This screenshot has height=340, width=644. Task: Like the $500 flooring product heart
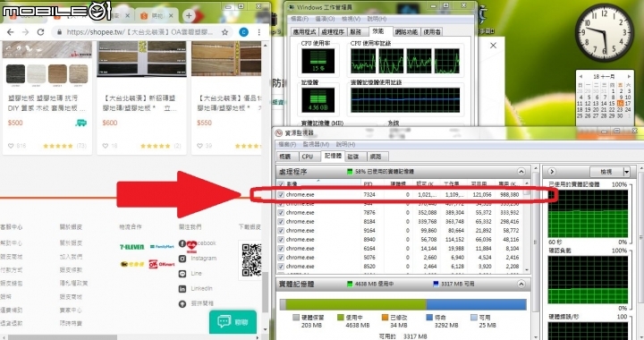[11, 146]
